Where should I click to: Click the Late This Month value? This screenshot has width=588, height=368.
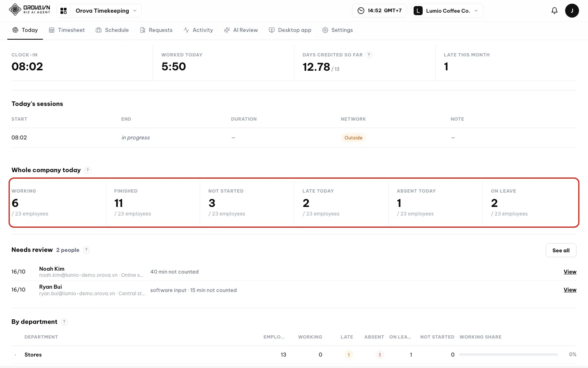pyautogui.click(x=446, y=67)
